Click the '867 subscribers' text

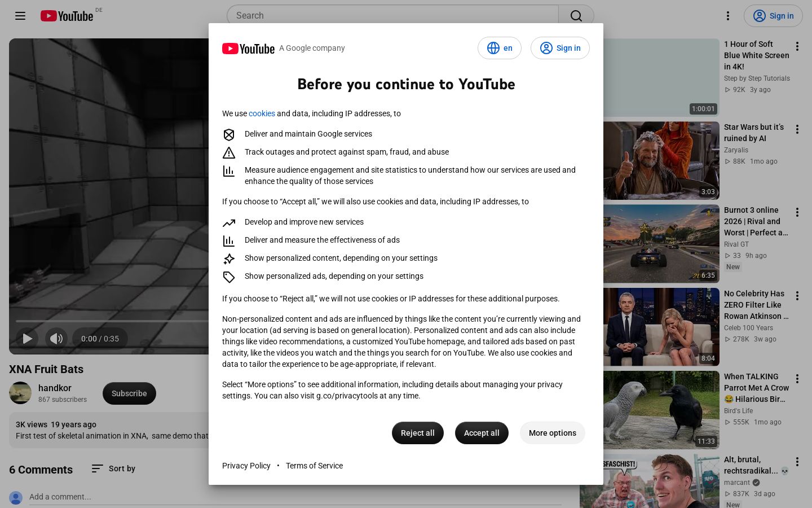(x=63, y=400)
